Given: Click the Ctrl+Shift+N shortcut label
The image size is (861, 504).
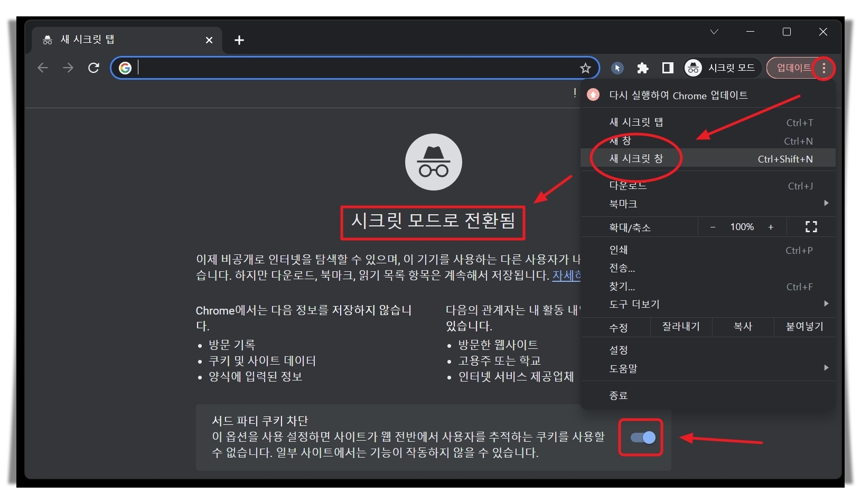Looking at the screenshot, I should pyautogui.click(x=785, y=159).
